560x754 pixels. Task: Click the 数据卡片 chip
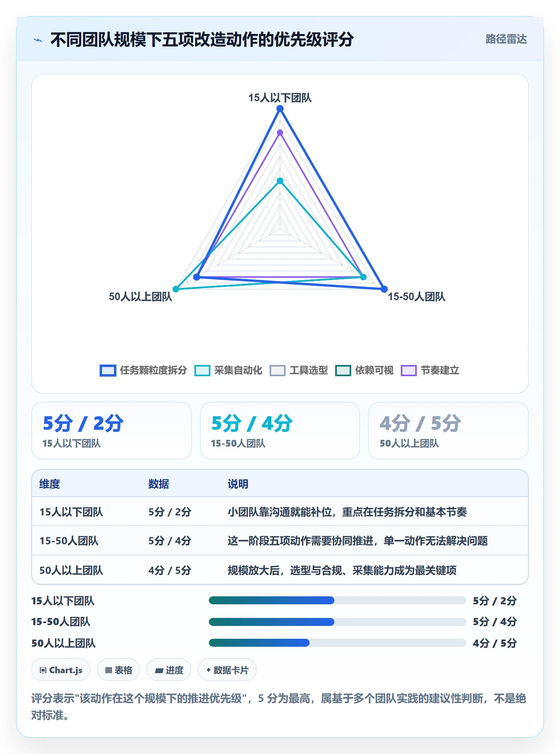tap(227, 670)
